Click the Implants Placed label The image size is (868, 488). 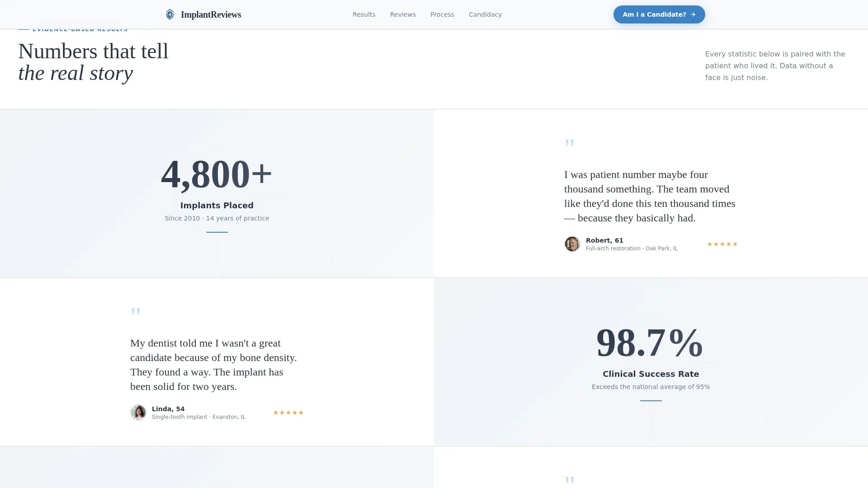217,206
